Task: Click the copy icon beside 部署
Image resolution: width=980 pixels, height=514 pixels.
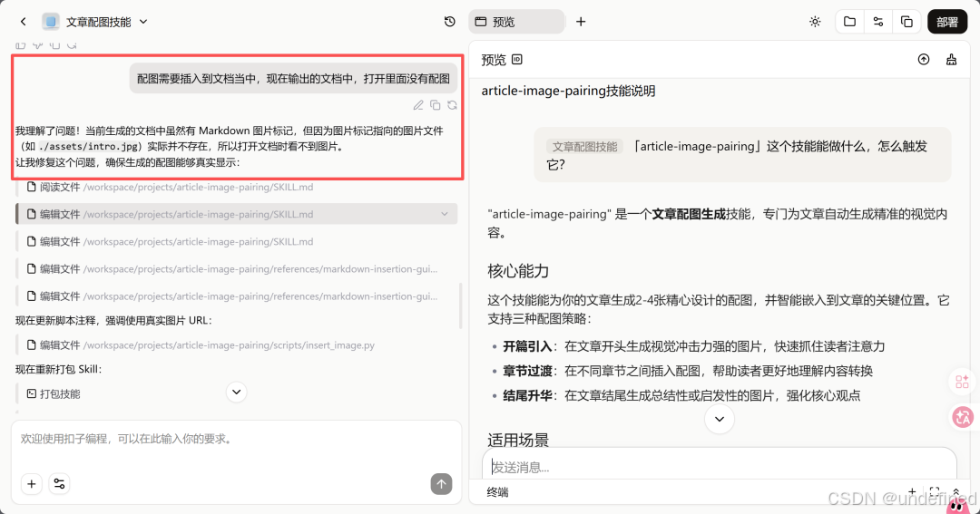Action: (x=906, y=22)
